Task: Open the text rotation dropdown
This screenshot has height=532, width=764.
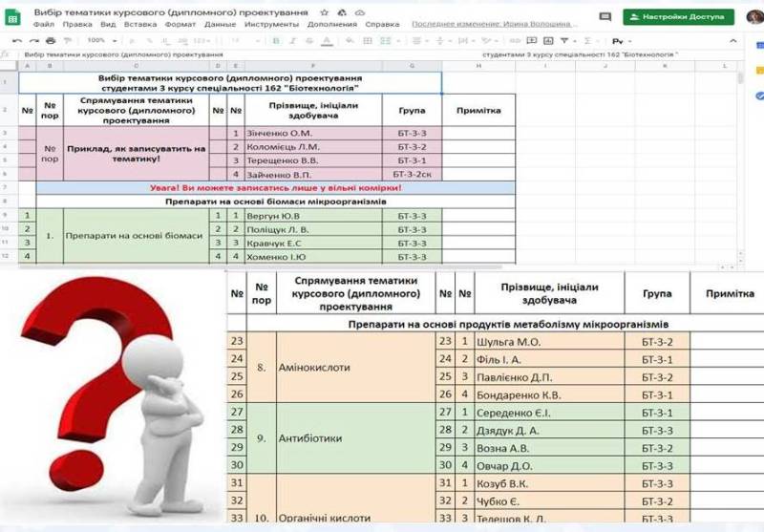Action: (489, 41)
